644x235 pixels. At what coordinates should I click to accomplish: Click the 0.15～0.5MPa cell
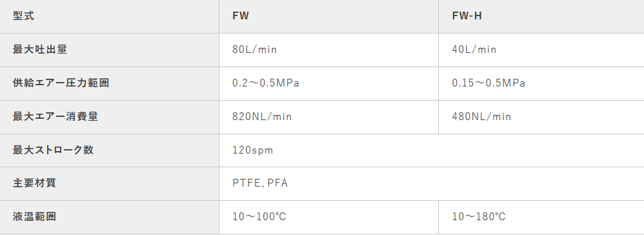pos(541,83)
